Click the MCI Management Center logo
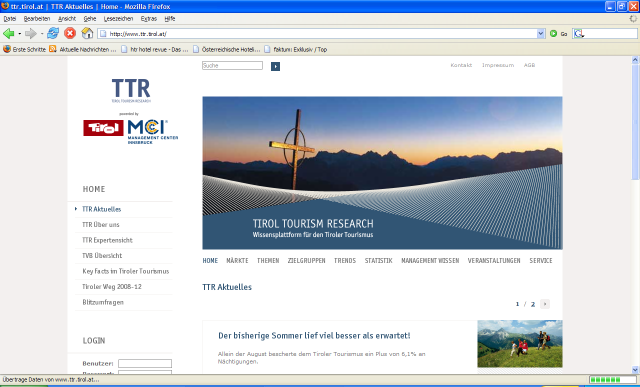The height and width of the screenshot is (387, 640). 152,131
